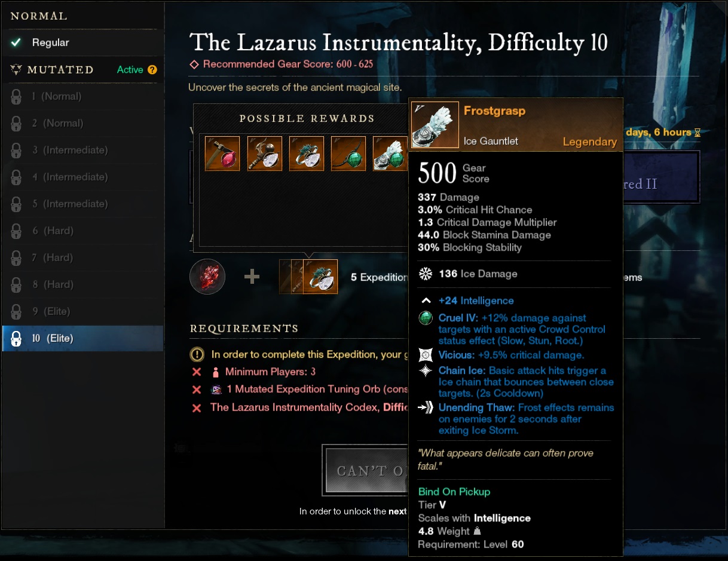The image size is (728, 561).
Task: Click the Frostgrasp tooltip gauntlet thumbnail
Action: pos(435,125)
